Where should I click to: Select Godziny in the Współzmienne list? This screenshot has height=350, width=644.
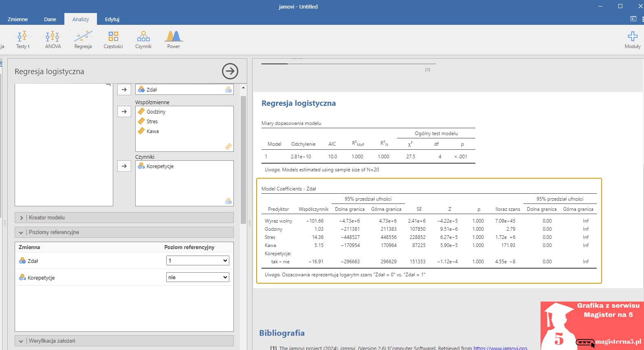[x=156, y=112]
